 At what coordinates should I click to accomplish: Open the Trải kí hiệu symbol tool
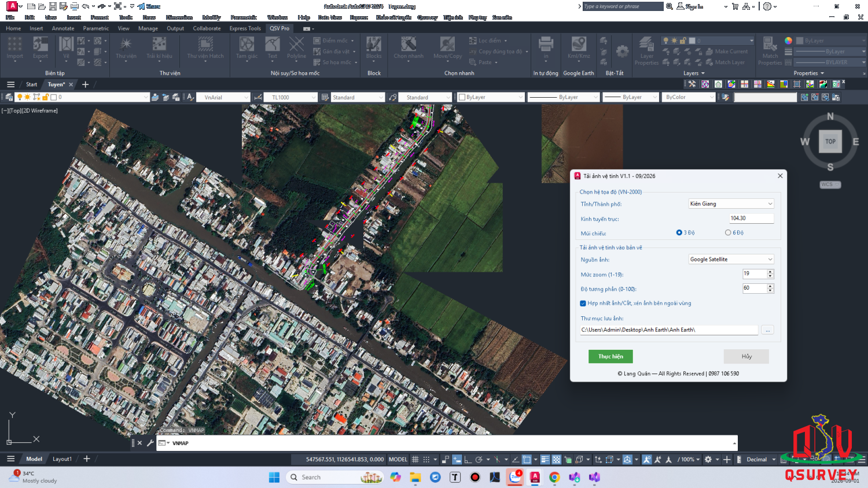point(159,48)
